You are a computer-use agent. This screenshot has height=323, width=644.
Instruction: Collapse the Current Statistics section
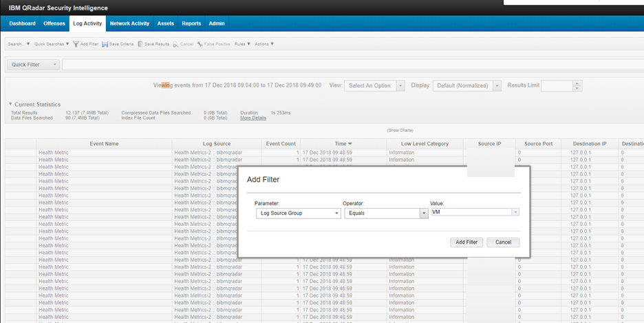click(x=11, y=104)
